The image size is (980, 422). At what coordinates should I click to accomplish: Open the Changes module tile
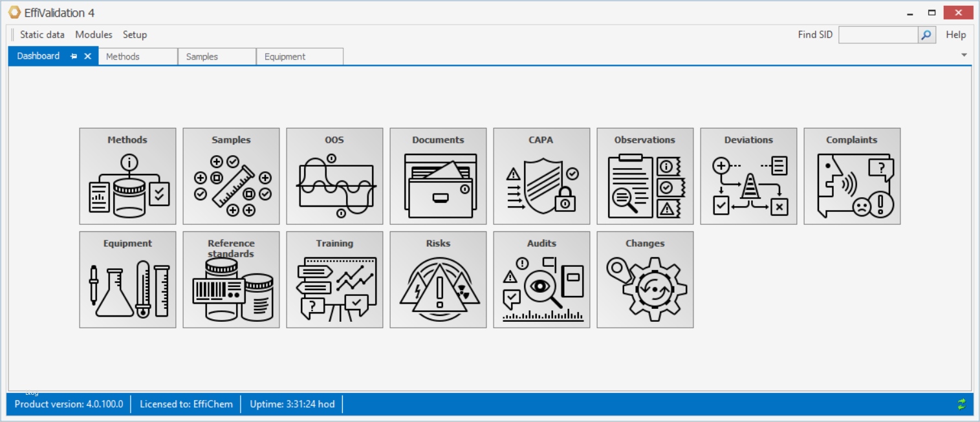645,279
